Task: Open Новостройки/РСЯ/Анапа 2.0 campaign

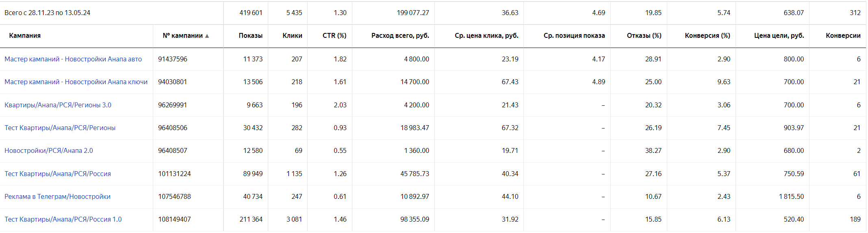Action: pos(49,150)
